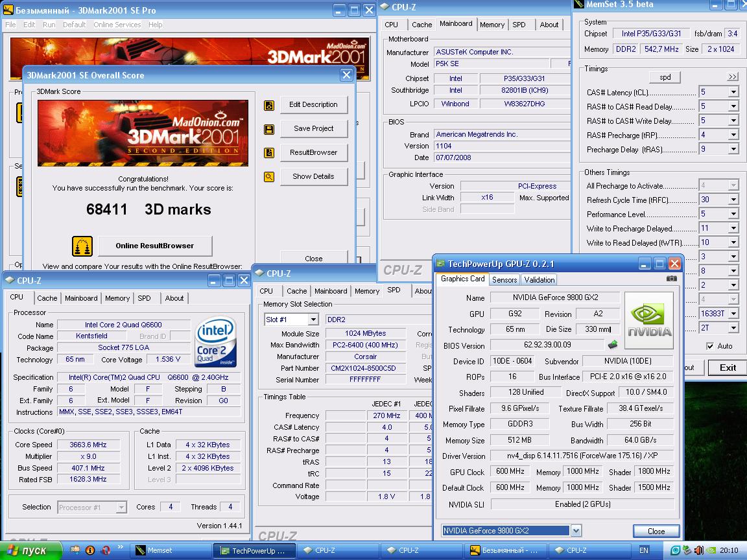Click the Show Details button
Screen dimensions: 747x560
313,176
